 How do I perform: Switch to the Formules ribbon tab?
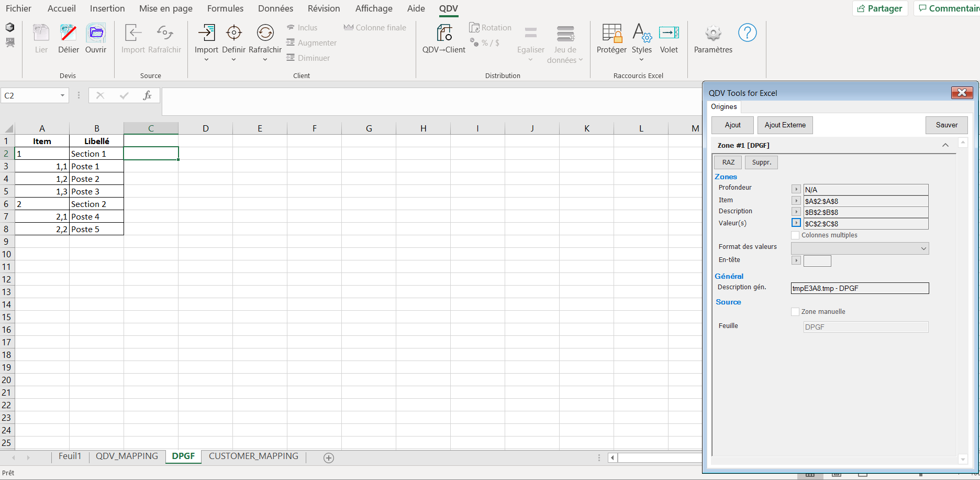point(225,8)
